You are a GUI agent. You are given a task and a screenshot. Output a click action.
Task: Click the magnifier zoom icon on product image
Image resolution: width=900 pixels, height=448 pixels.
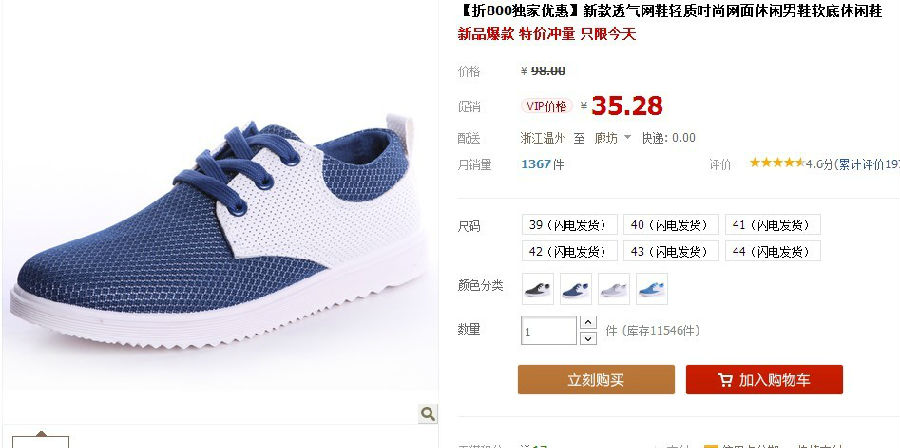pyautogui.click(x=427, y=414)
